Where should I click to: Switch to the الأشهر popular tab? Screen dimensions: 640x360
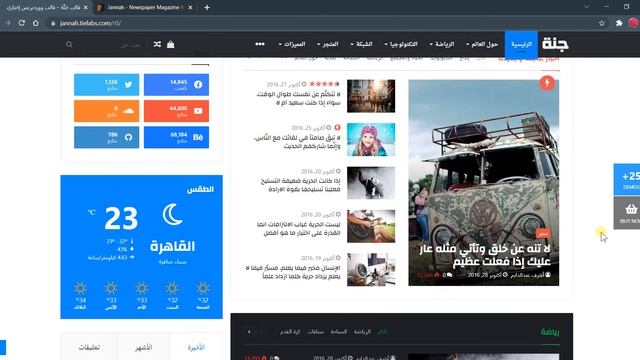coord(144,347)
